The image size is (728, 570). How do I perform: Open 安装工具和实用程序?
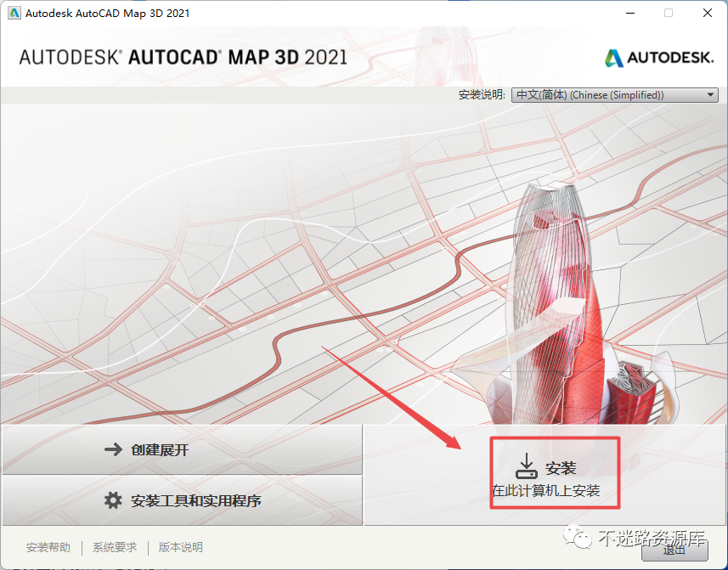click(x=182, y=500)
